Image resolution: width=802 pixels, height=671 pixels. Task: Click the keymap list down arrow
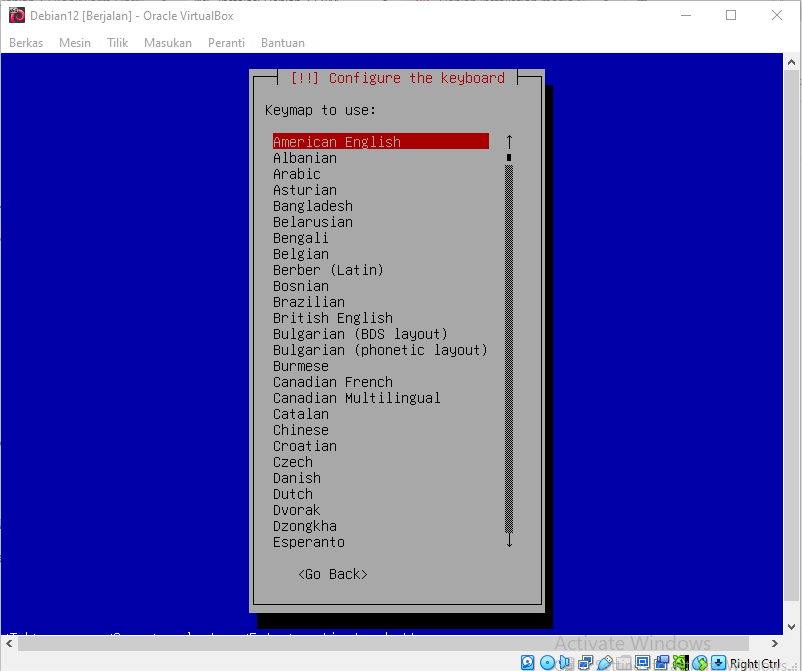509,541
